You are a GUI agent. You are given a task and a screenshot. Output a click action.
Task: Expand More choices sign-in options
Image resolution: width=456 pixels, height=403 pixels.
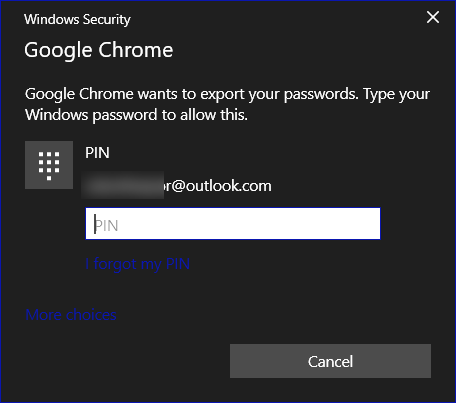(71, 315)
